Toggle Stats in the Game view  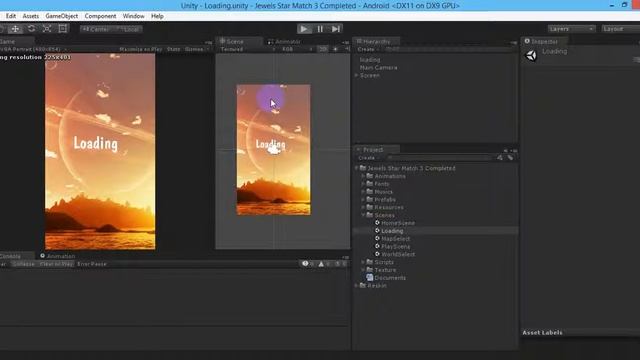click(173, 49)
